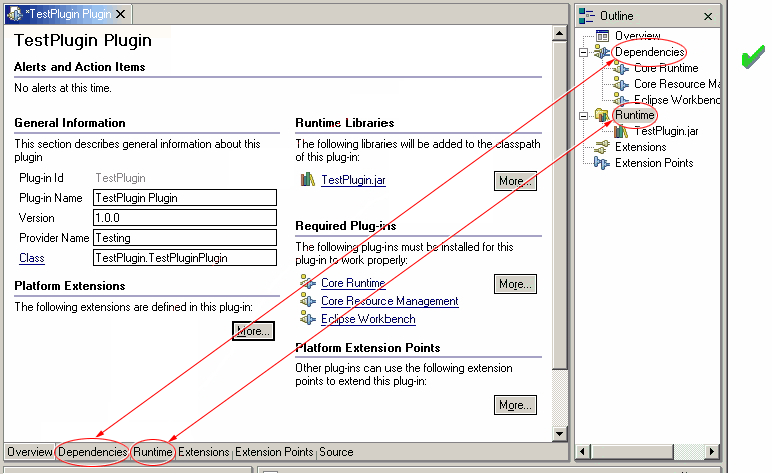The height and width of the screenshot is (474, 772).
Task: Click the Outline horizontal scroll right arrow
Action: (x=711, y=451)
